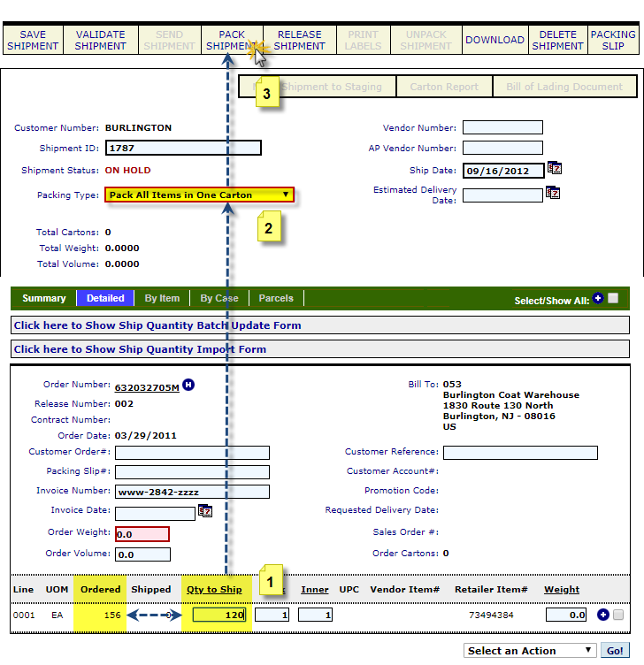Click the Save Shipment button
The image size is (644, 665).
[33, 40]
